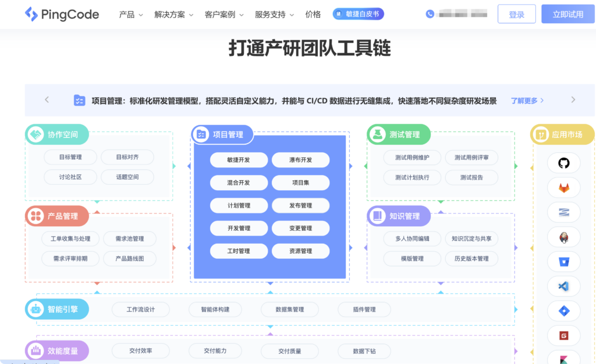Image resolution: width=596 pixels, height=364 pixels.
Task: Select the GitLab icon in right sidebar
Action: click(563, 188)
